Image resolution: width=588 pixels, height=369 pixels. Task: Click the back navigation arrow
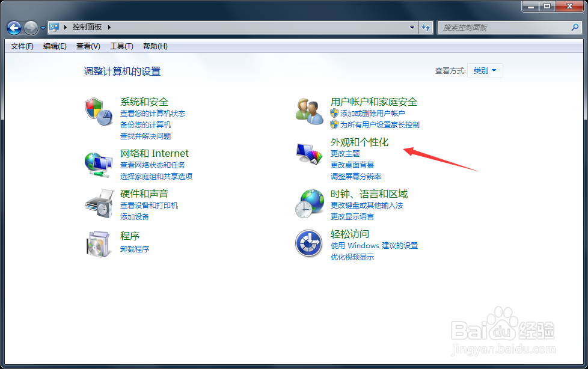[13, 27]
